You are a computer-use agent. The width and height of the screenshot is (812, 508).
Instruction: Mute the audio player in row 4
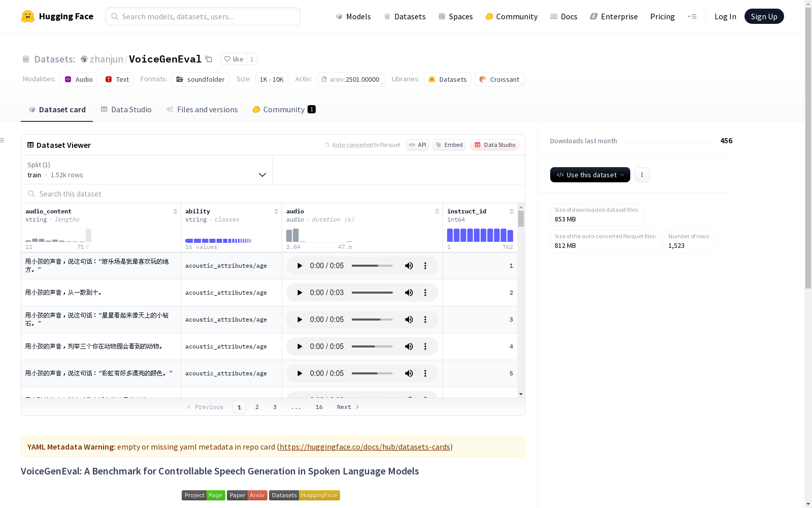tap(409, 346)
